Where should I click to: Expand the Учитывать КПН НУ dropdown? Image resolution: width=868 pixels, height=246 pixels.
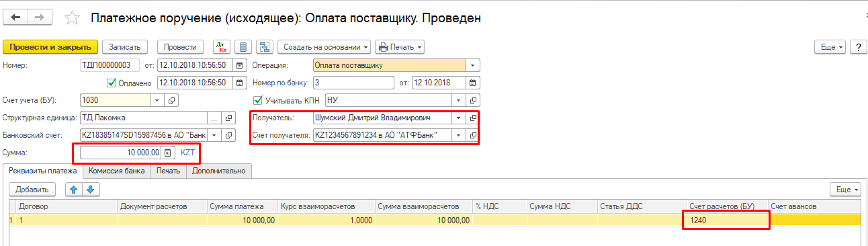[459, 100]
